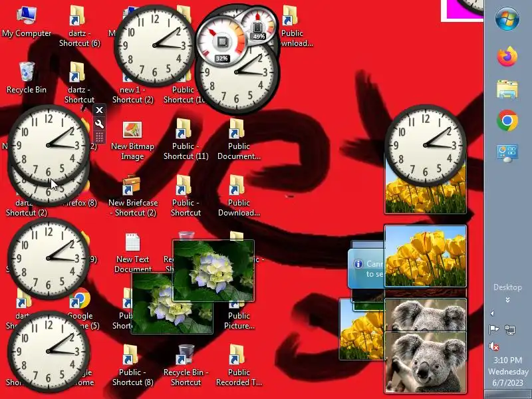Open the Public Picture... folder shortcut
The image size is (532, 399).
pyautogui.click(x=239, y=317)
